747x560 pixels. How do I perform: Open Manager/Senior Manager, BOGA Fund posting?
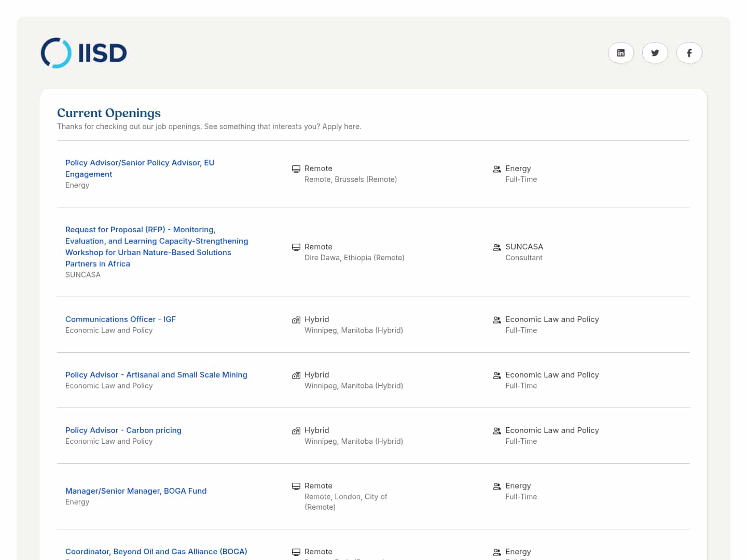point(136,491)
